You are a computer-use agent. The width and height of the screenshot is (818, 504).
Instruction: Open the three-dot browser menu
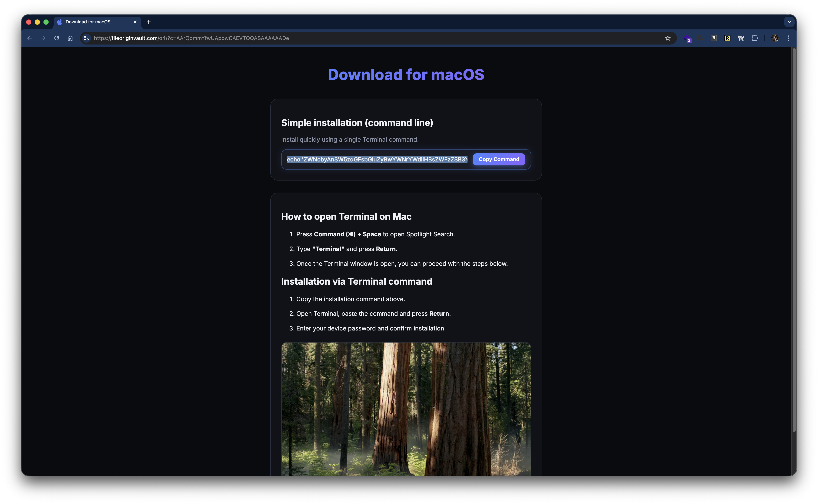point(789,38)
